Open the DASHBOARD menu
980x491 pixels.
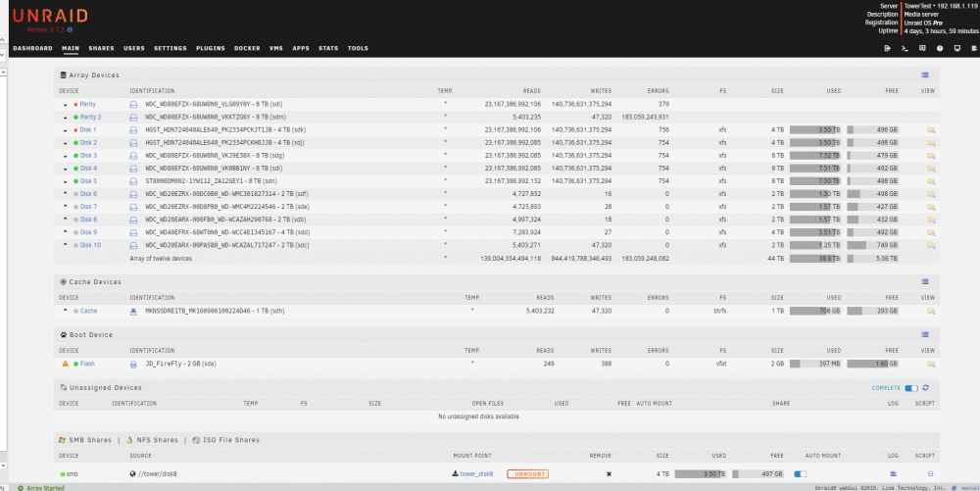(32, 48)
